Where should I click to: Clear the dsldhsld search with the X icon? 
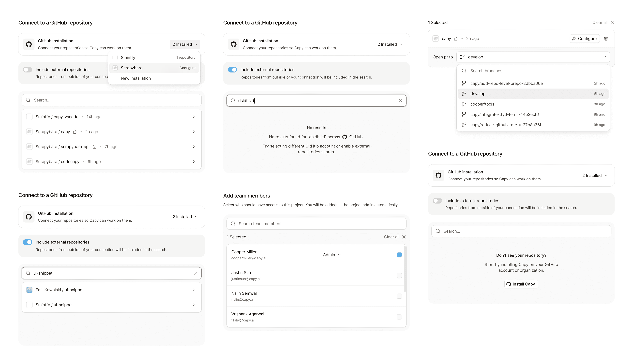point(400,100)
